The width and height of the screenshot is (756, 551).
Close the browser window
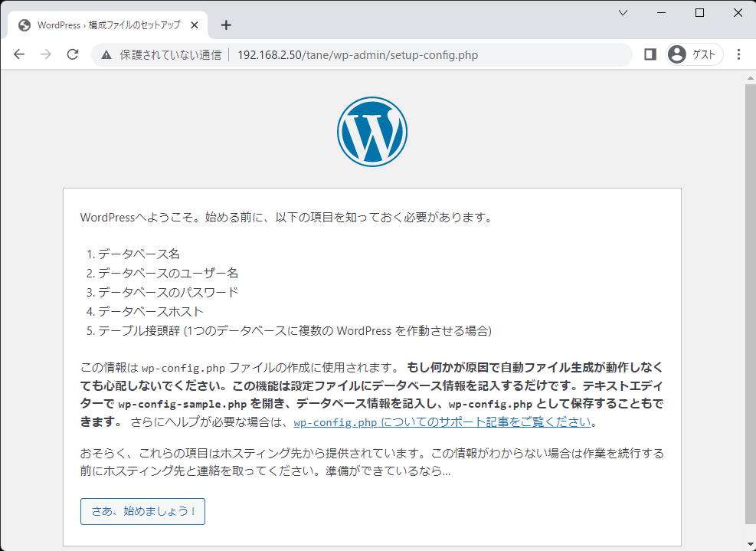pyautogui.click(x=738, y=13)
